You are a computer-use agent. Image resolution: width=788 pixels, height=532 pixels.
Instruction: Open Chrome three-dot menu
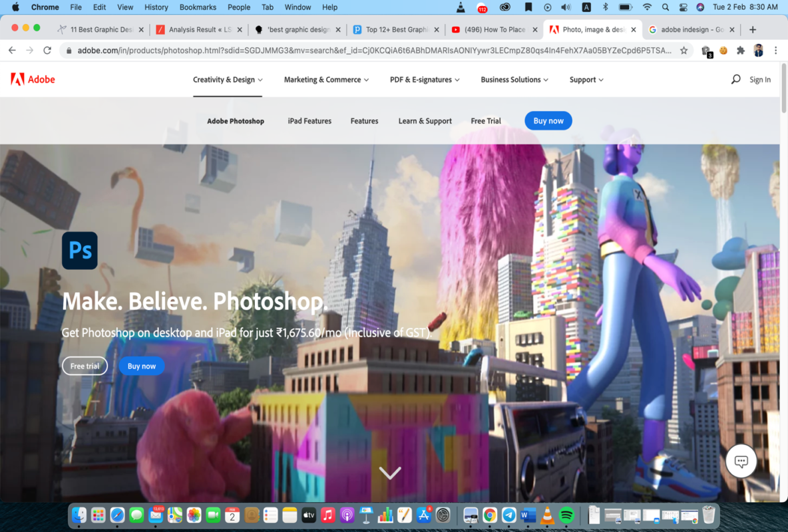tap(775, 51)
